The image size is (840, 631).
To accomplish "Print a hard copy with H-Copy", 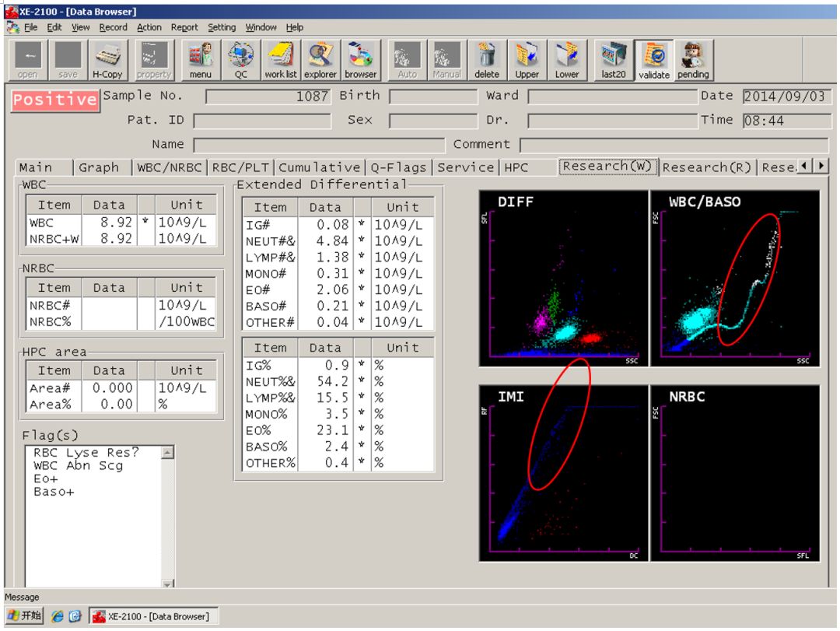I will point(107,60).
